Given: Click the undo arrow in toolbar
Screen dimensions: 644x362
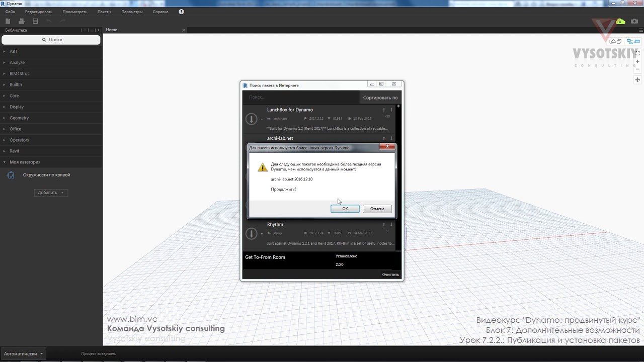Looking at the screenshot, I should pos(49,21).
